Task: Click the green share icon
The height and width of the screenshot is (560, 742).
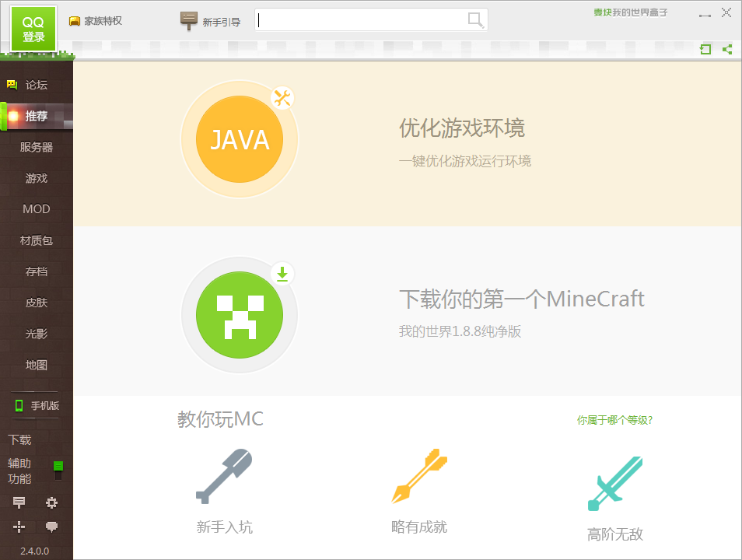Action: [x=727, y=49]
